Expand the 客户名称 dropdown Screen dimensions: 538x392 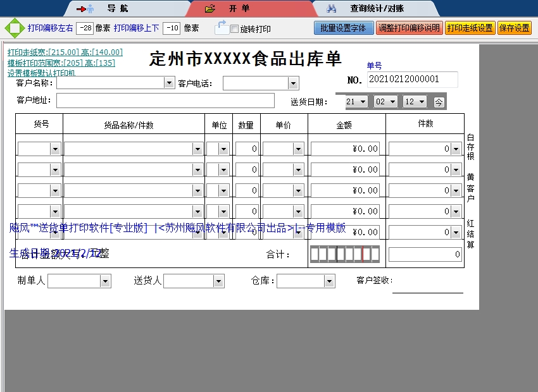[x=169, y=83]
